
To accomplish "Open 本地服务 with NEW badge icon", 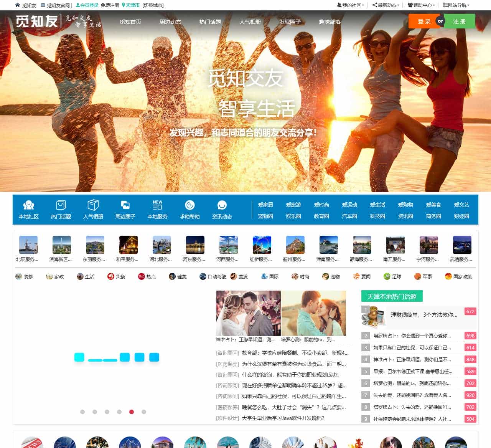I will (157, 205).
